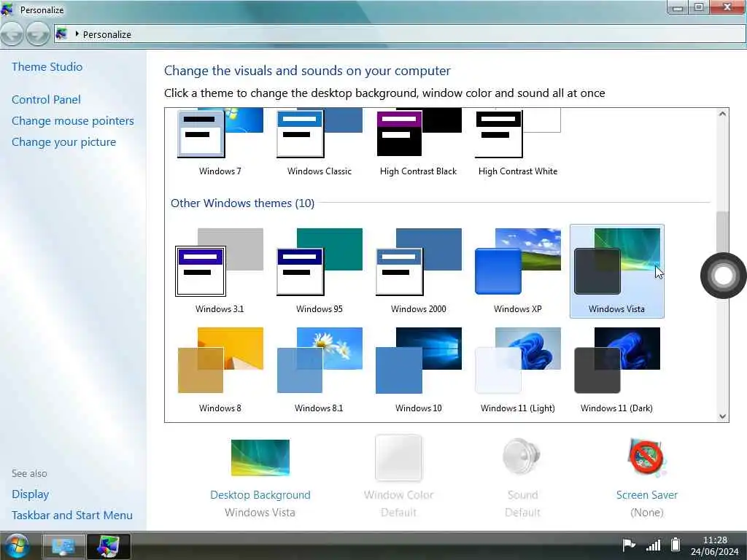Click the Window Color label
Screen dimensions: 747x560
pyautogui.click(x=399, y=495)
